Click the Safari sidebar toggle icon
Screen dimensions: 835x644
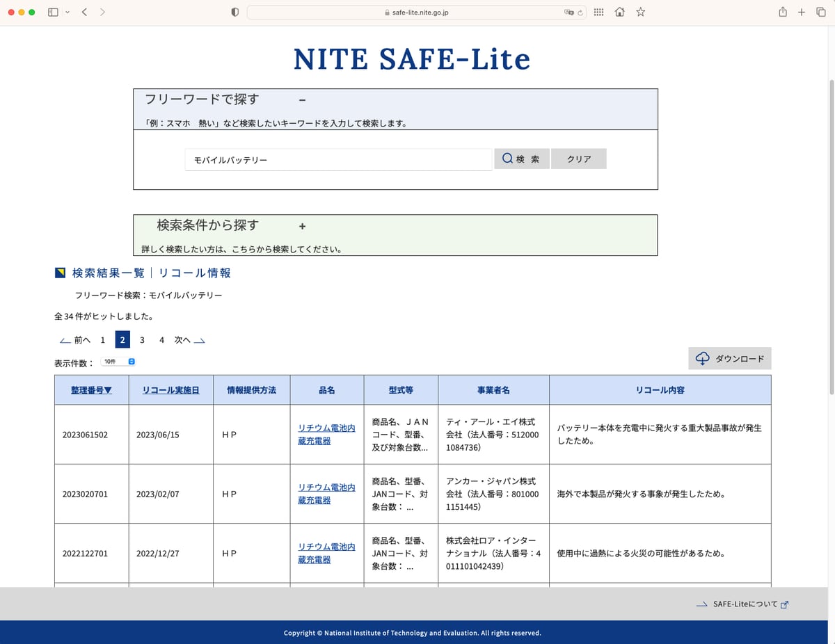coord(53,12)
